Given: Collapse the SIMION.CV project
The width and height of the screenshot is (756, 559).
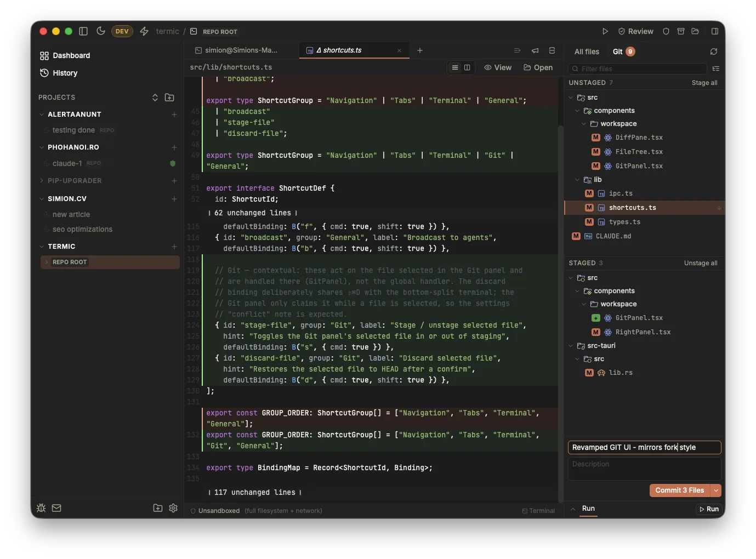Looking at the screenshot, I should [42, 199].
